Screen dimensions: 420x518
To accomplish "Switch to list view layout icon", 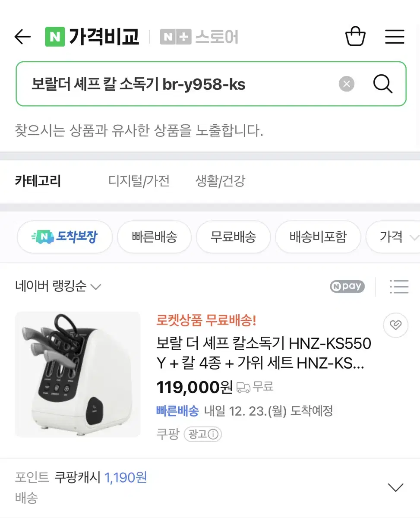I will [x=398, y=286].
